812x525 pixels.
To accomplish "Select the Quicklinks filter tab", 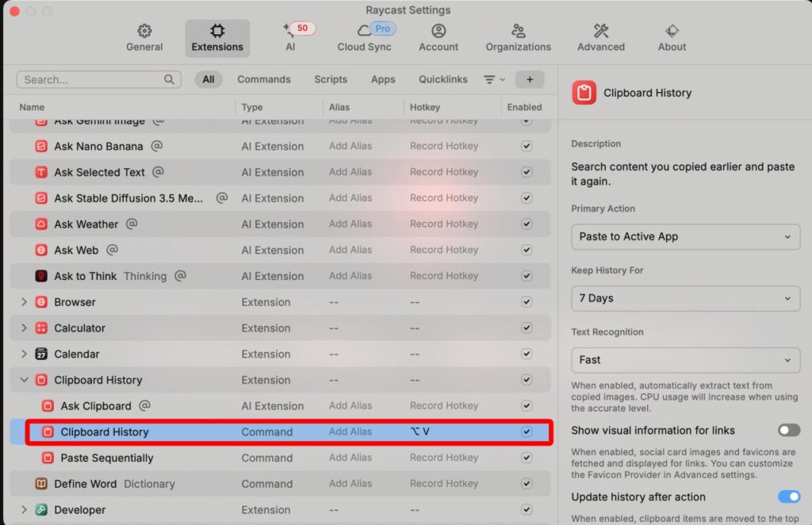I will coord(442,79).
